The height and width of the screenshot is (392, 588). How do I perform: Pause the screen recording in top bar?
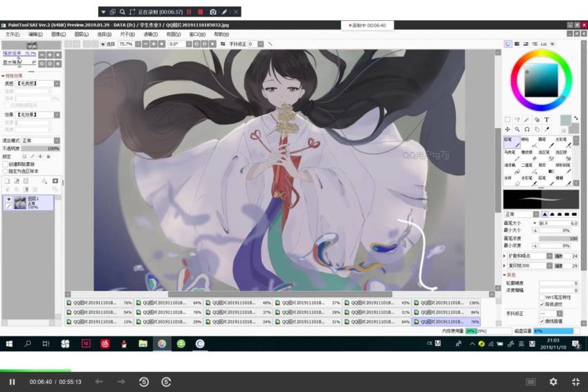point(189,12)
